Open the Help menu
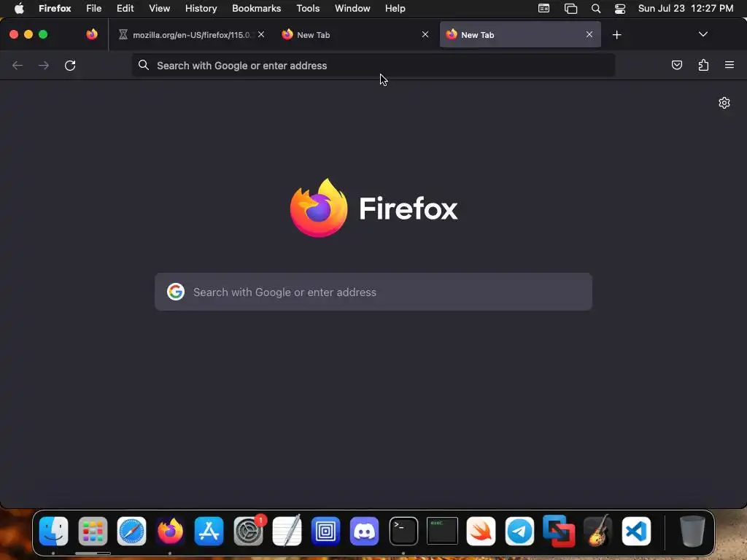747x560 pixels. coord(395,8)
